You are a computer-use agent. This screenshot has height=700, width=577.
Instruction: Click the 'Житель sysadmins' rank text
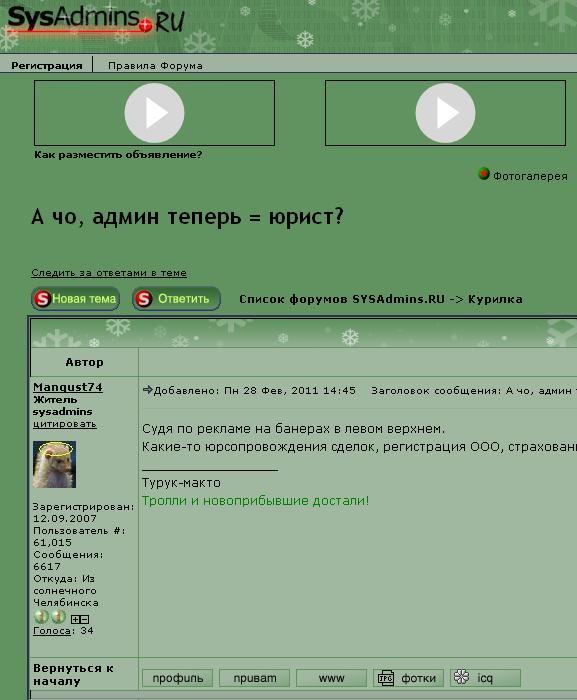click(63, 406)
